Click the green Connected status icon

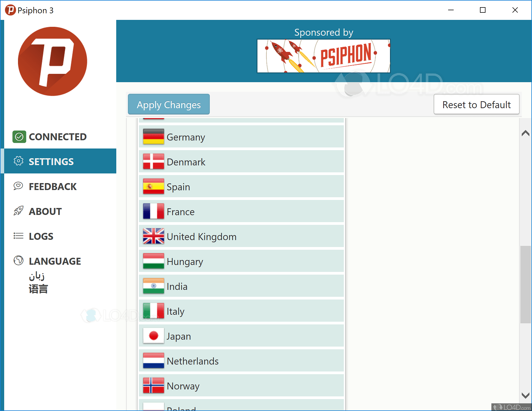pyautogui.click(x=19, y=137)
